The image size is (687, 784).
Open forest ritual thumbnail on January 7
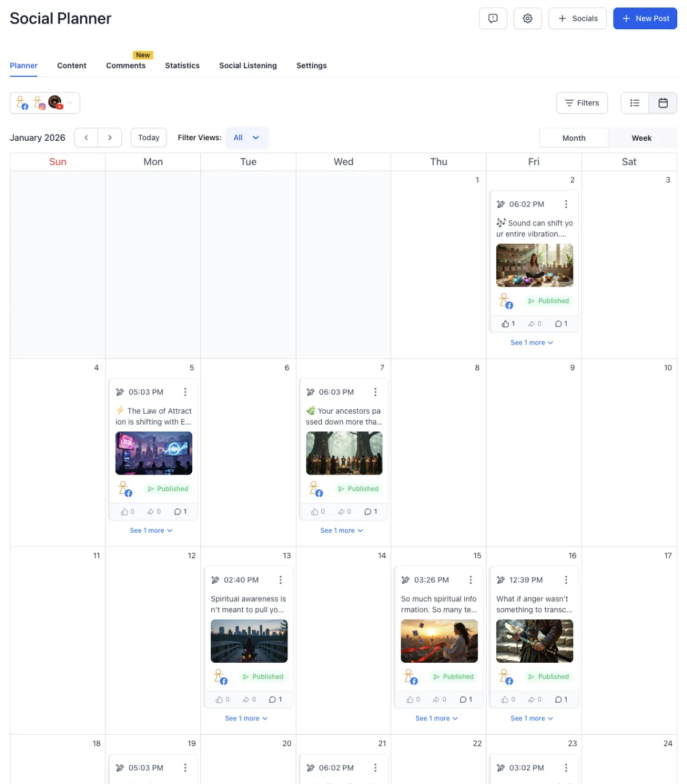[344, 453]
